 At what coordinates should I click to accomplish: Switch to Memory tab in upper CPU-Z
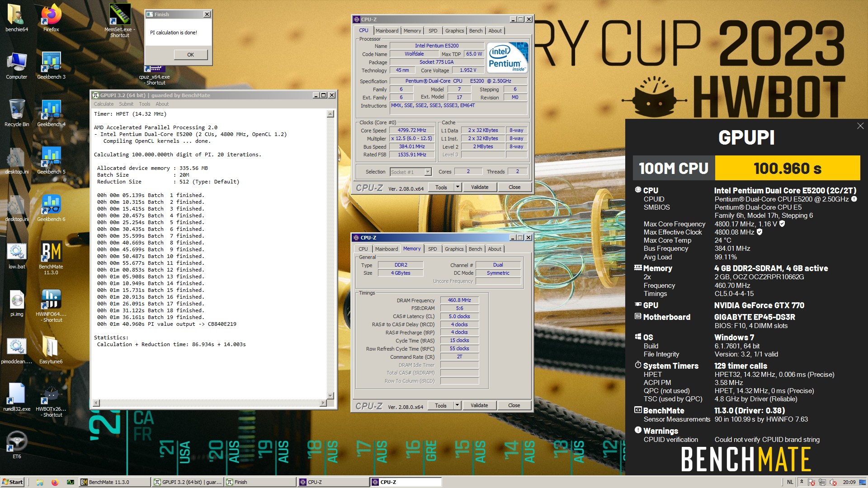412,31
